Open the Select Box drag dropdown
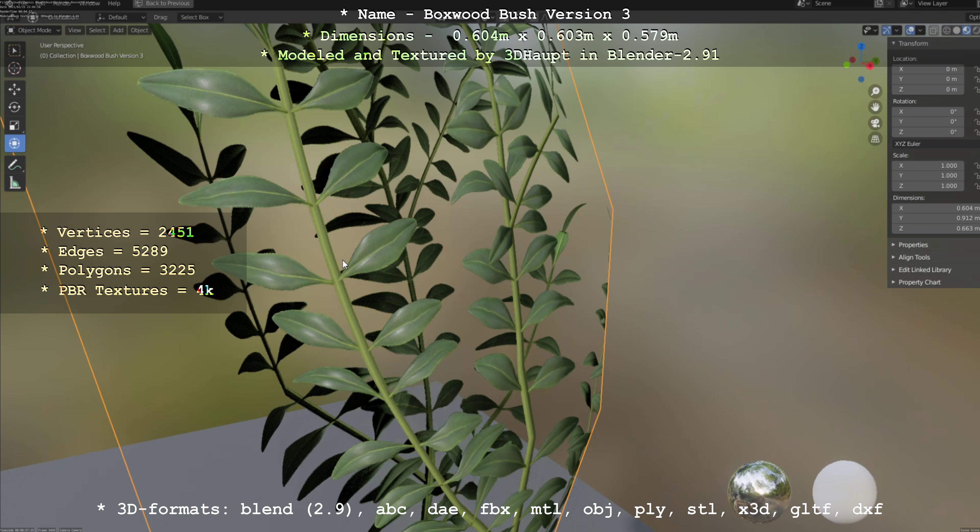This screenshot has height=532, width=980. point(200,17)
